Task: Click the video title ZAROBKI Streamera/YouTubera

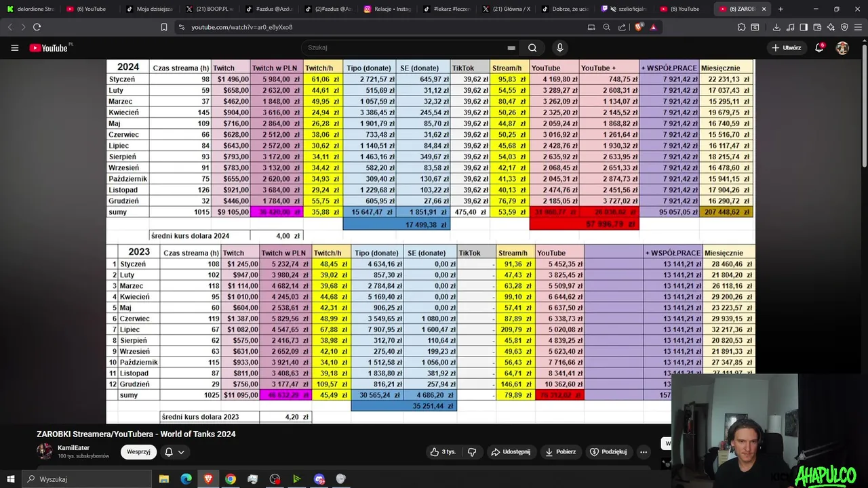Action: coord(136,434)
